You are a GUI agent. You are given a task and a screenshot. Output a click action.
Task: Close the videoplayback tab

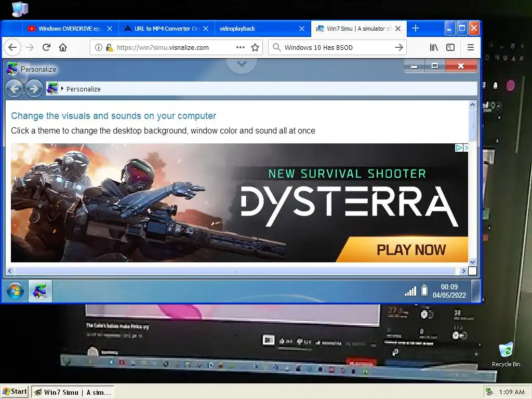coord(302,29)
